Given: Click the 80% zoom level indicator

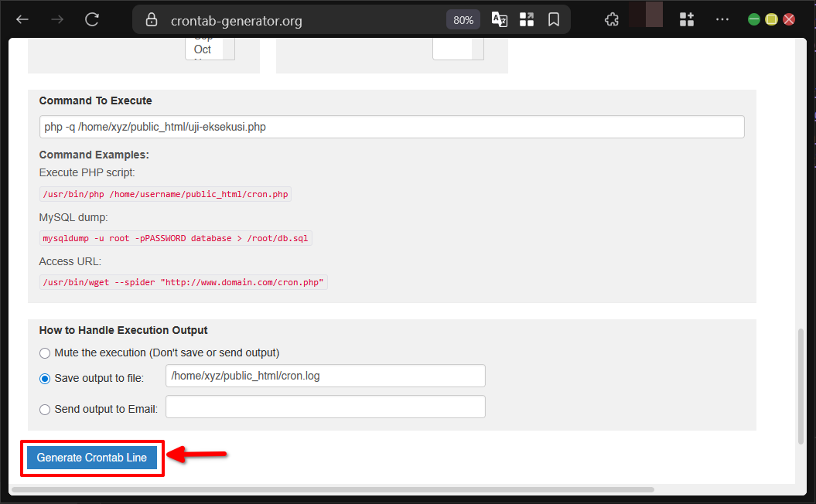Looking at the screenshot, I should pyautogui.click(x=463, y=20).
